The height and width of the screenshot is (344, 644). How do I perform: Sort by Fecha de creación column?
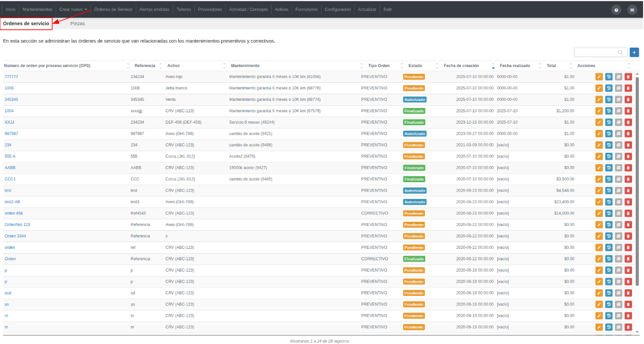pyautogui.click(x=461, y=66)
